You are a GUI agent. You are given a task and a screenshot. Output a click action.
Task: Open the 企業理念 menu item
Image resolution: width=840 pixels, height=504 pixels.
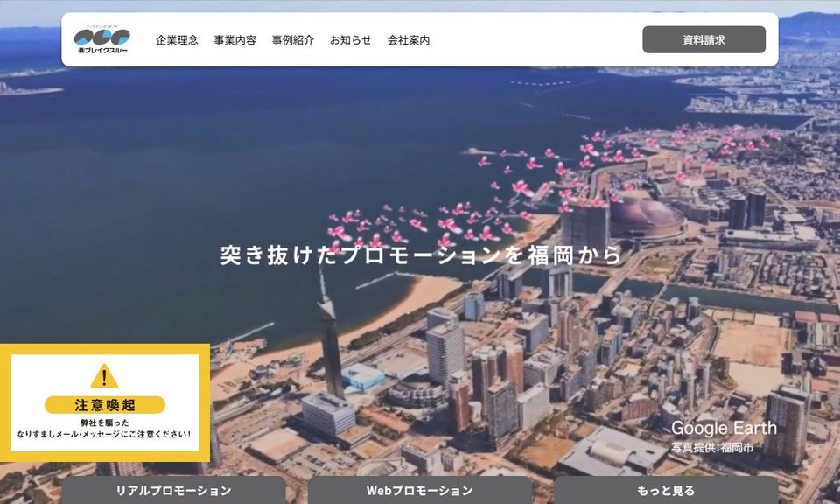point(177,40)
